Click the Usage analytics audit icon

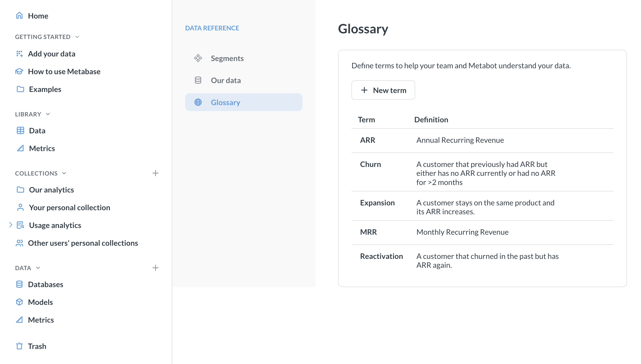pyautogui.click(x=20, y=225)
